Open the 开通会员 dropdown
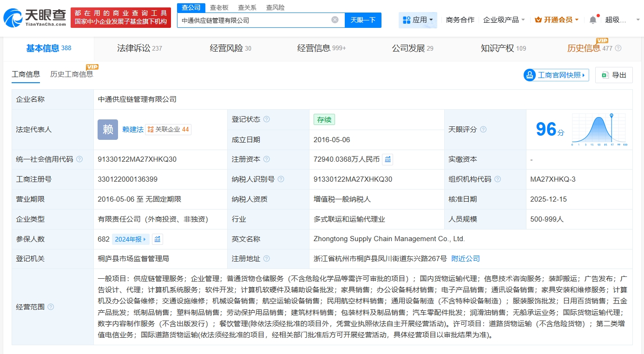 [557, 20]
